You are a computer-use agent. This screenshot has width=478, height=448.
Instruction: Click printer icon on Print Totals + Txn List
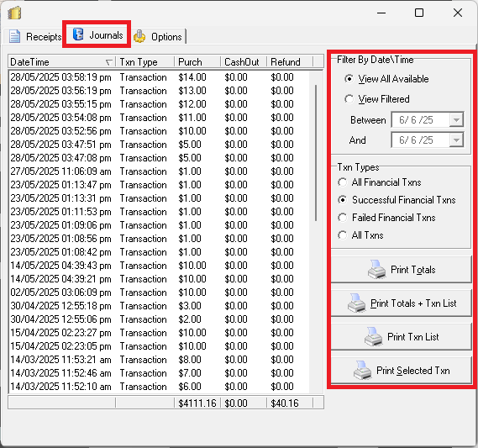click(x=357, y=303)
